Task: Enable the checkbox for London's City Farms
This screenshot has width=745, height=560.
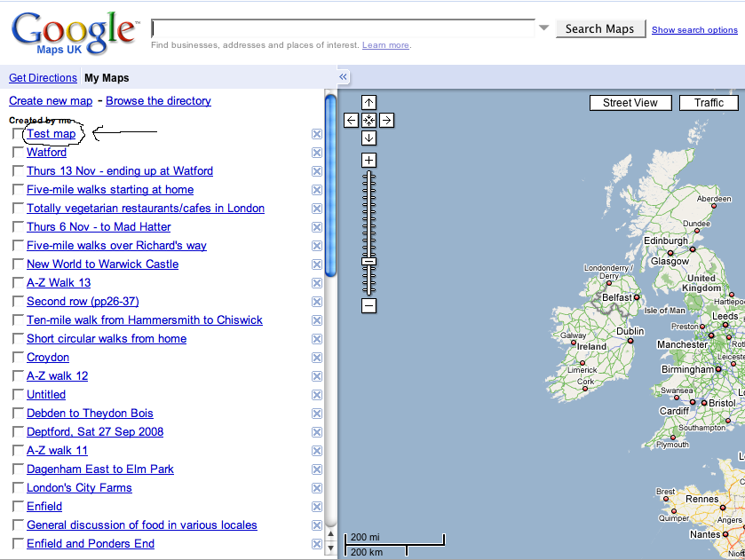Action: 18,488
